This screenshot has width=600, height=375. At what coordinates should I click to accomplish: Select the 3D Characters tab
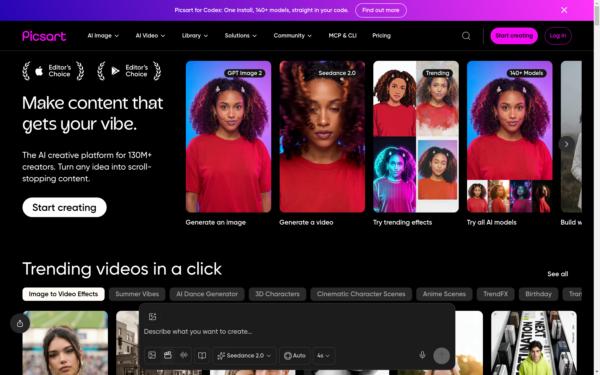click(x=277, y=294)
